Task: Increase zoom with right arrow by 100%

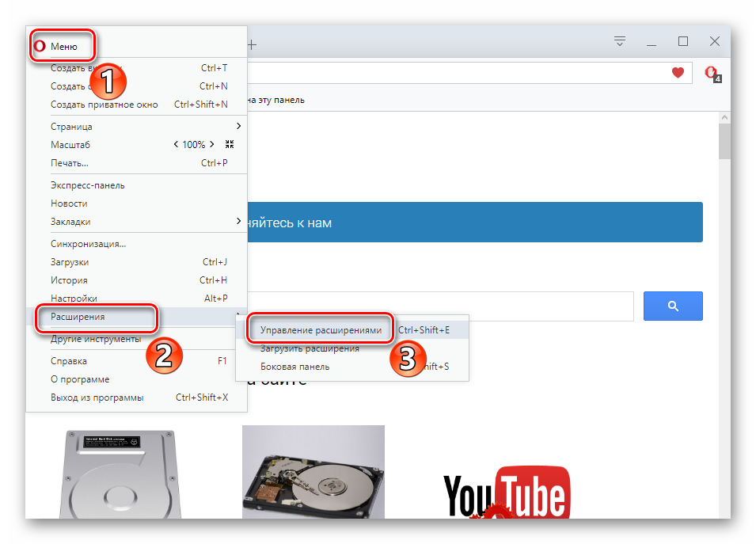Action: [x=212, y=145]
